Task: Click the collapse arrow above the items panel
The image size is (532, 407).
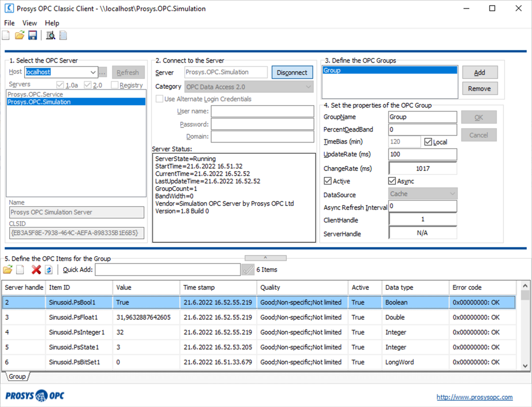Action: pos(265,258)
